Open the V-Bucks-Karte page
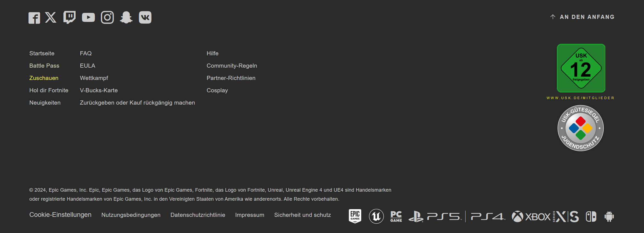The image size is (644, 233). (x=99, y=90)
